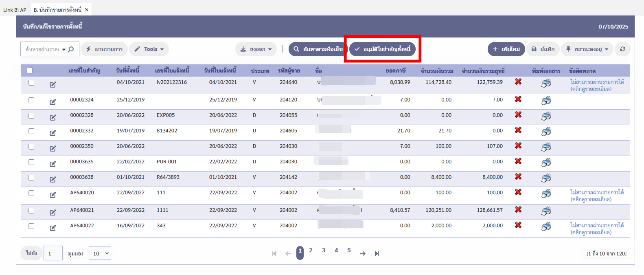Image resolution: width=644 pixels, height=275 pixels.
Task: Open the Tools dropdown
Action: coord(149,49)
